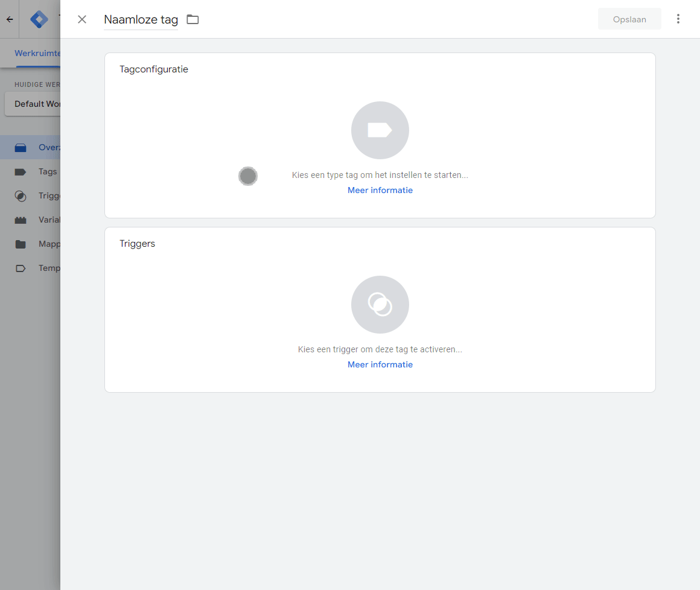Open Meer informatie link under Tagconfiguratie
The width and height of the screenshot is (700, 590).
tap(380, 190)
